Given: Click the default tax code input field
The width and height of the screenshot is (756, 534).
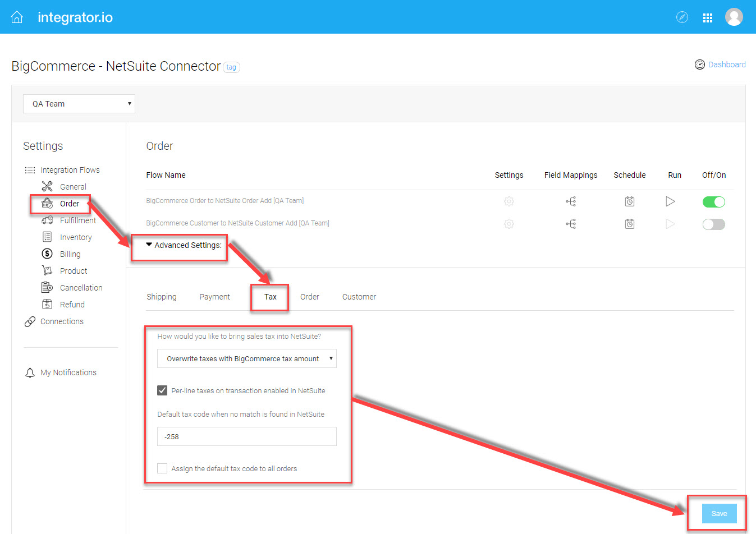Looking at the screenshot, I should click(x=247, y=436).
